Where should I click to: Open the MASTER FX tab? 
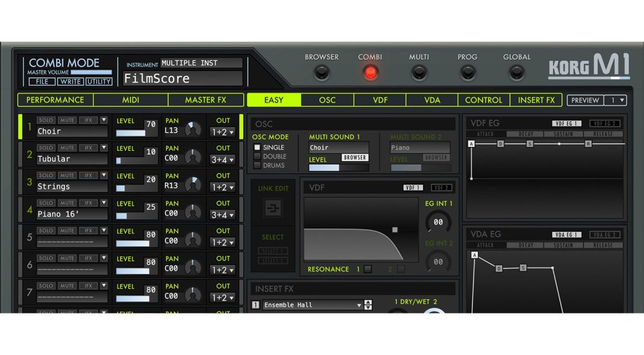click(x=206, y=100)
